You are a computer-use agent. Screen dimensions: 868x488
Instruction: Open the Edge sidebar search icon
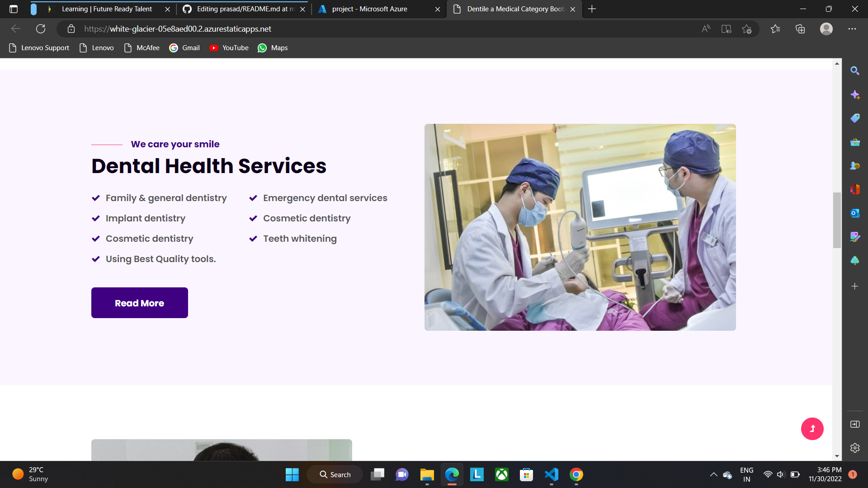click(855, 70)
